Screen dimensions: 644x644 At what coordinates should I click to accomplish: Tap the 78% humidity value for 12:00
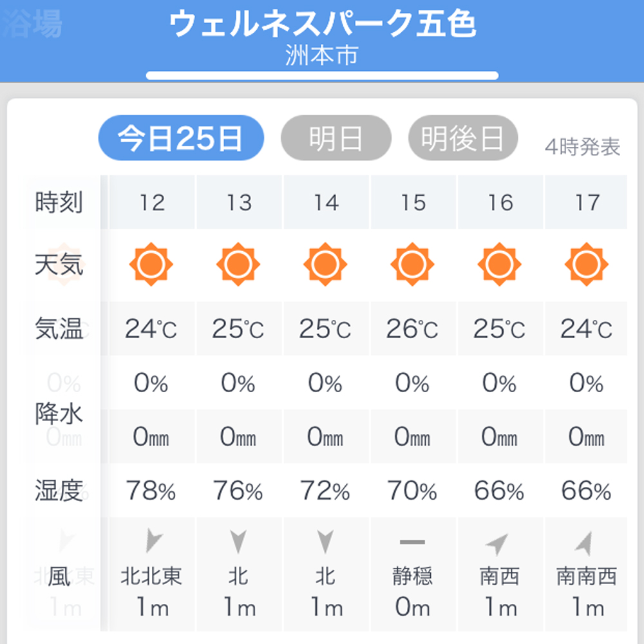[151, 491]
